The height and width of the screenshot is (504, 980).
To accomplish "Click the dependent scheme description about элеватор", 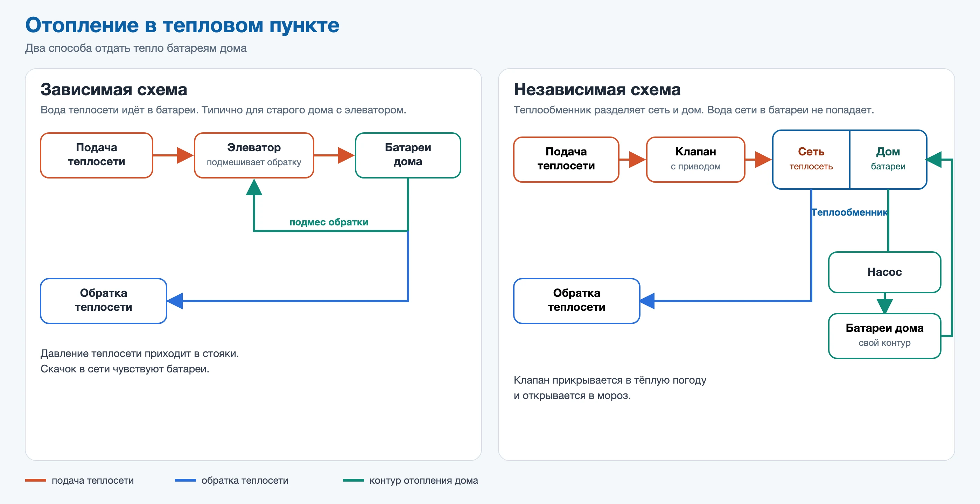I will click(223, 110).
